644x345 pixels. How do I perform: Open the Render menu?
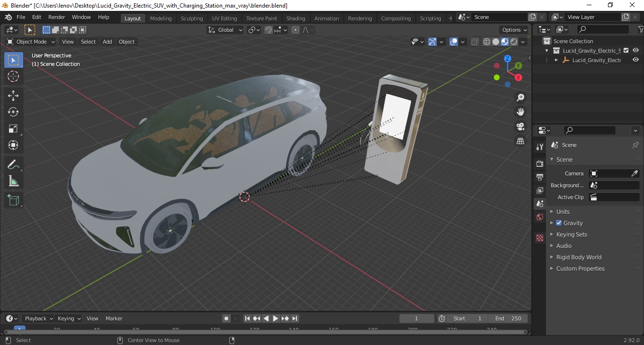pos(57,17)
